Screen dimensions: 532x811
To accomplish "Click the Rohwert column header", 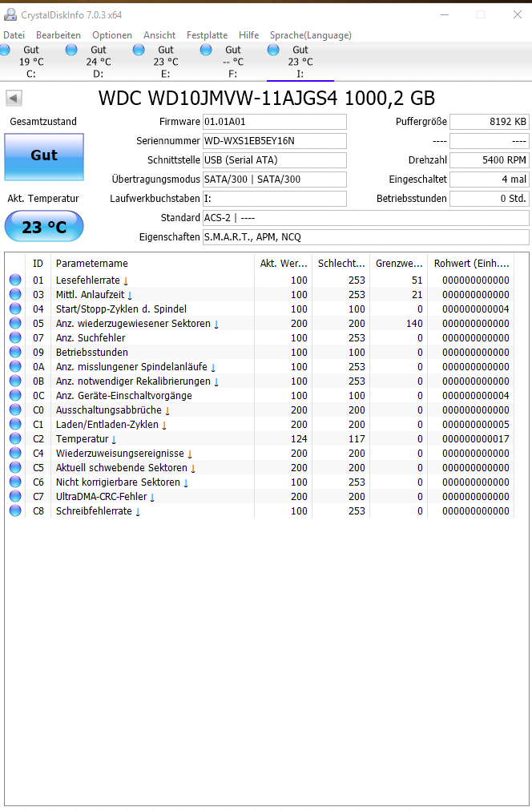I will coord(471,264).
